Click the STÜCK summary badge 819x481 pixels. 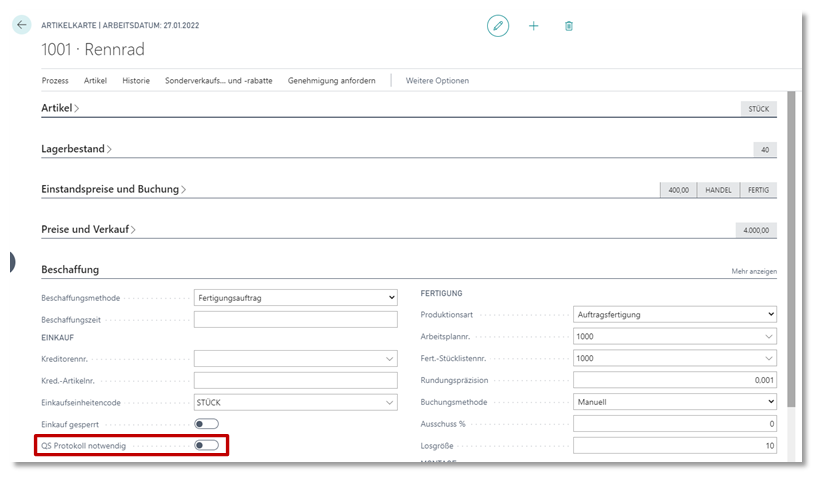[758, 109]
